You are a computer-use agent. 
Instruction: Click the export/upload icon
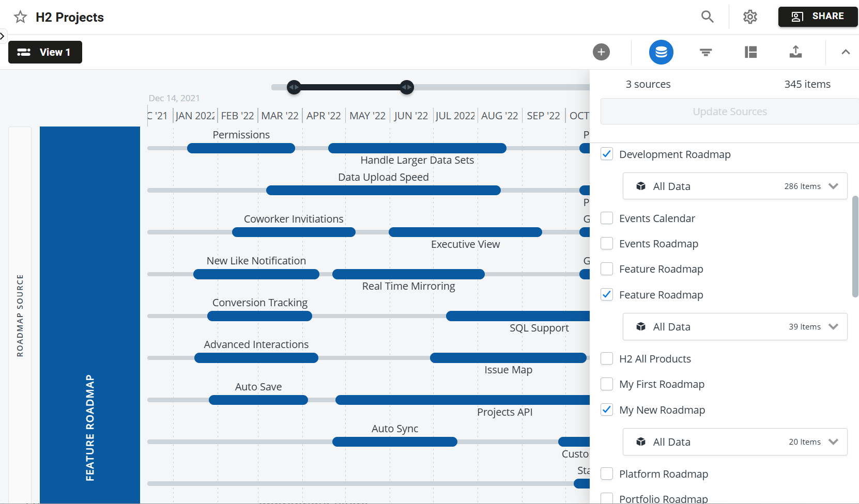point(796,52)
